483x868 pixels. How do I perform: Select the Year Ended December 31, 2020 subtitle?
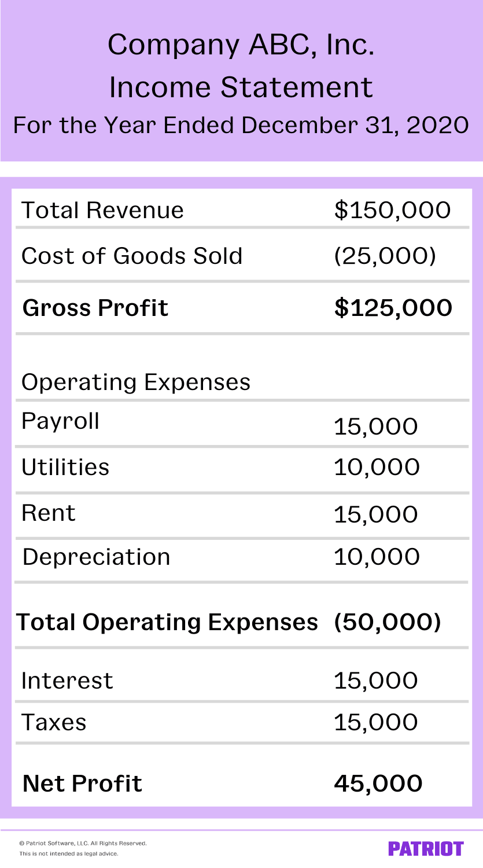click(241, 126)
